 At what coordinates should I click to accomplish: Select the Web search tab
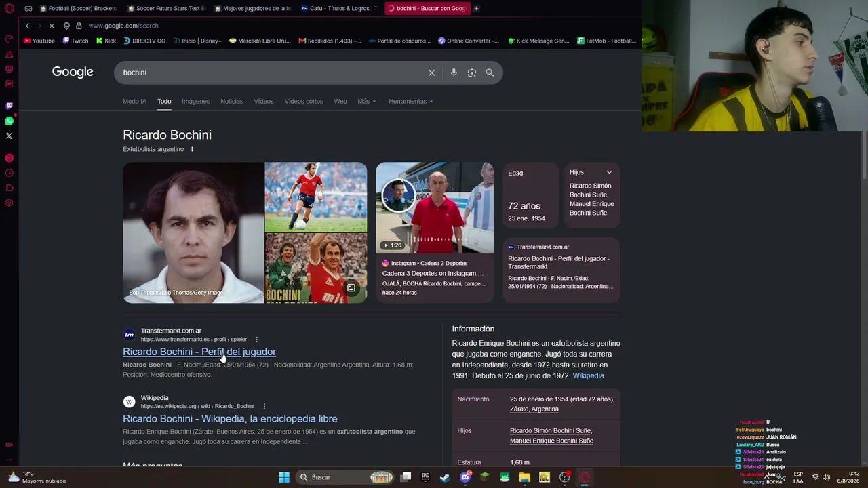pyautogui.click(x=340, y=101)
